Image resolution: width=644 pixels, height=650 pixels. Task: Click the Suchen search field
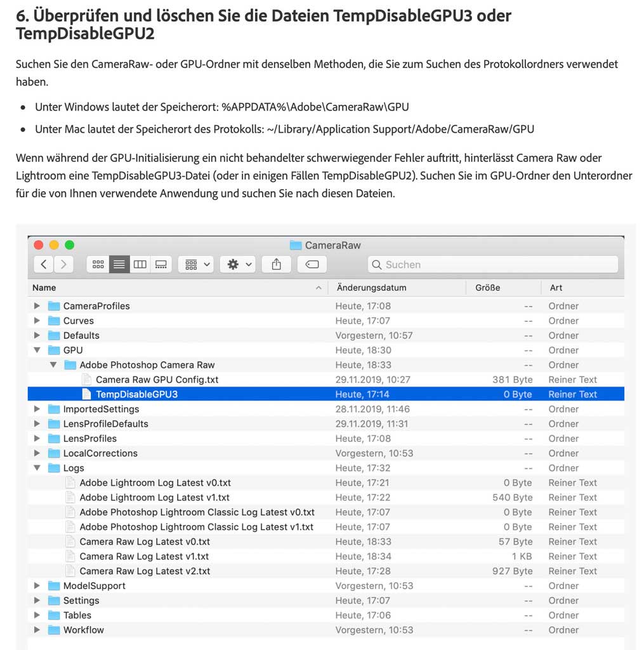[x=493, y=265]
